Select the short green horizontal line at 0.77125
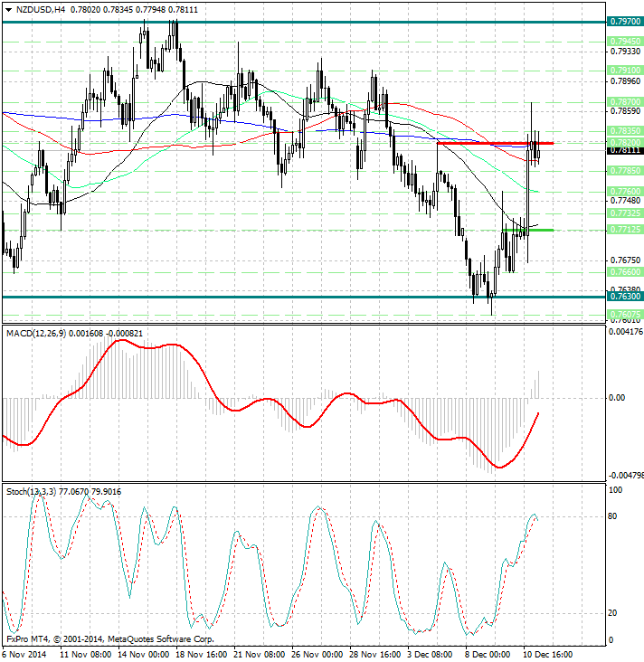This screenshot has width=644, height=662. click(539, 230)
